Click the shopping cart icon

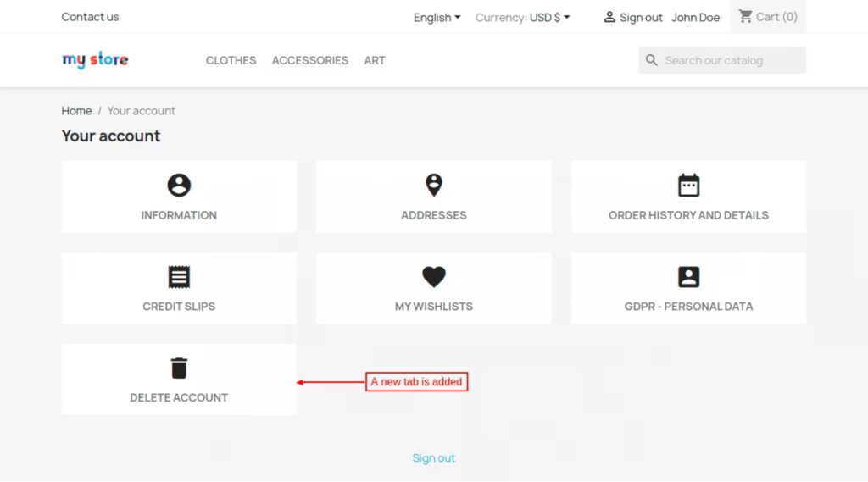[x=746, y=16]
